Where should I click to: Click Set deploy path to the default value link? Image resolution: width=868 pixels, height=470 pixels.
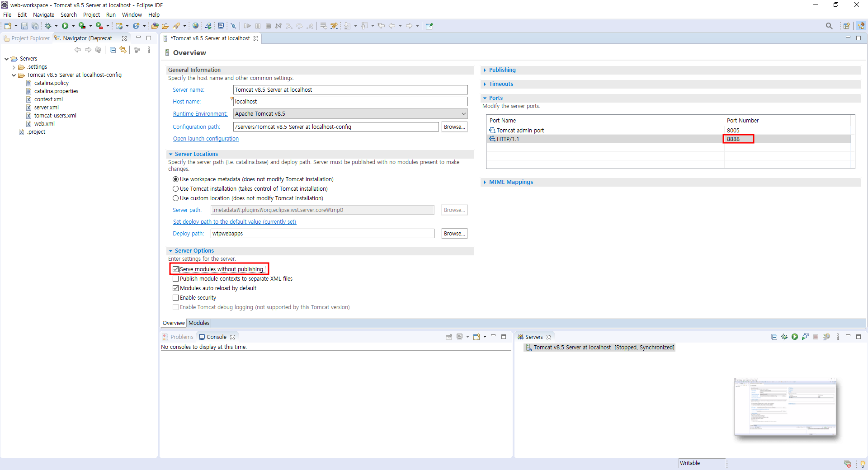(235, 222)
